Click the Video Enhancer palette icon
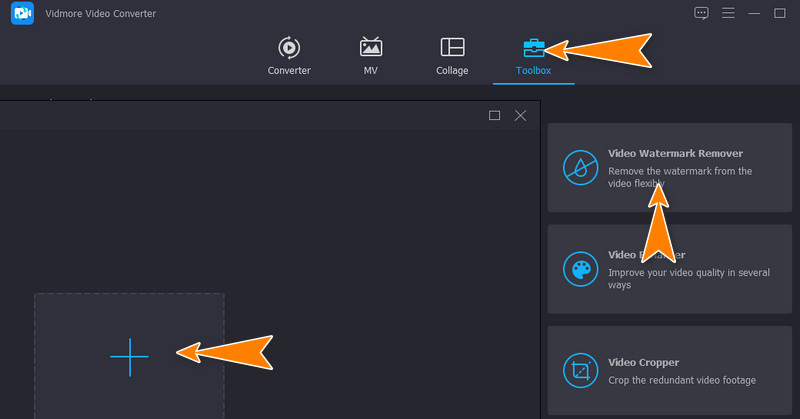 tap(580, 269)
